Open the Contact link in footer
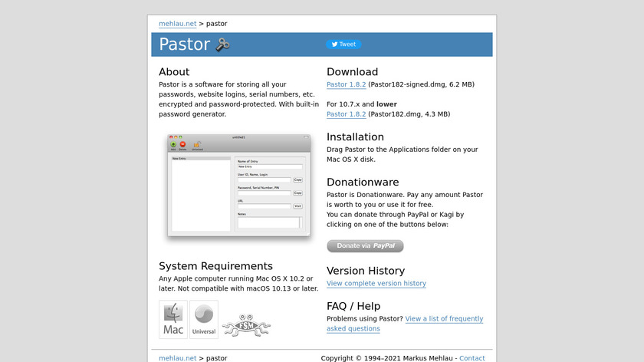Screen dimensions: 644x362 point(472,358)
